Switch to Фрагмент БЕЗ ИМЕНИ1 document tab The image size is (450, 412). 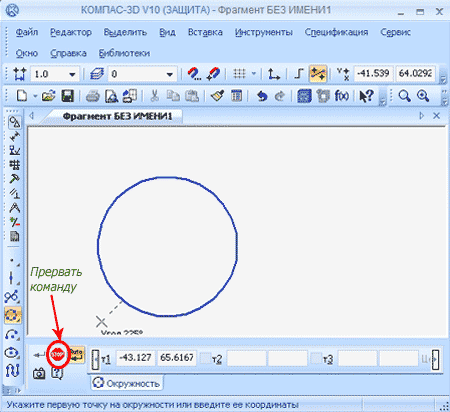tap(117, 116)
